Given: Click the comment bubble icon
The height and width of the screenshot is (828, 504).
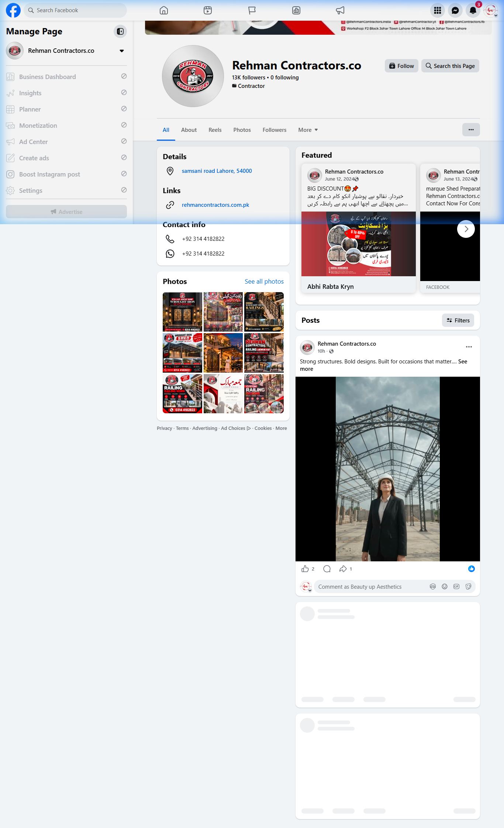Looking at the screenshot, I should coord(327,569).
